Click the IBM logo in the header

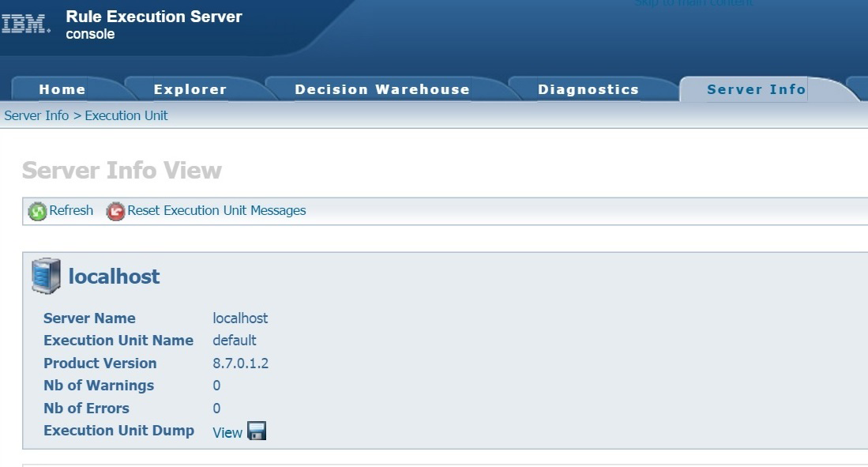click(24, 23)
